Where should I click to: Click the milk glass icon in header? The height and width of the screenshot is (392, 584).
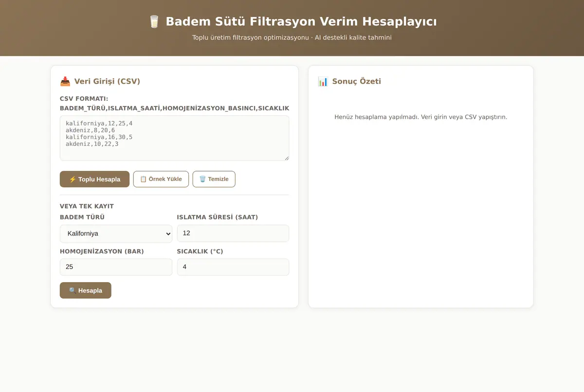tap(154, 22)
